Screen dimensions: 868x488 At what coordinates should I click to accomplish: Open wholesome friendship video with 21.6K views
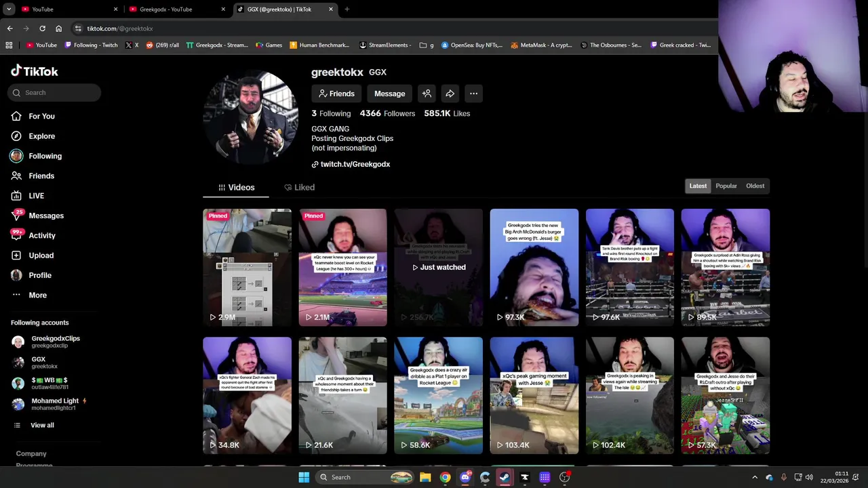click(342, 396)
